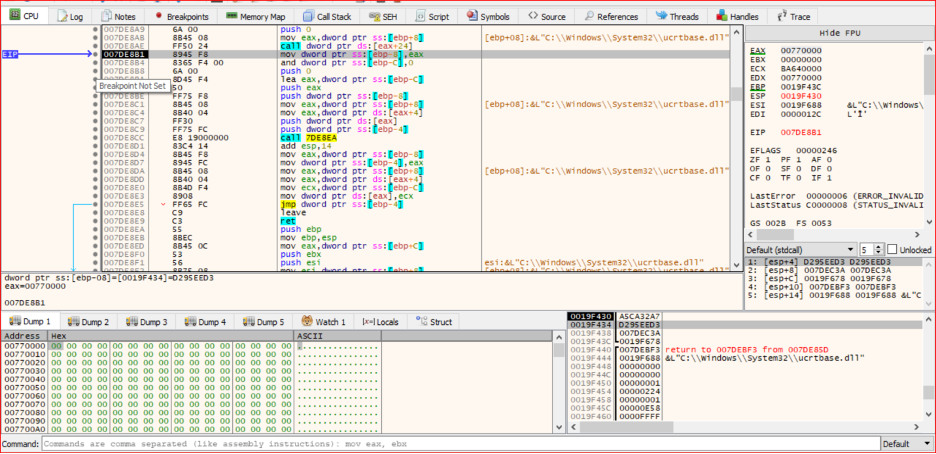Open the Source tab
Viewport: 936px width, 454px height.
(547, 17)
